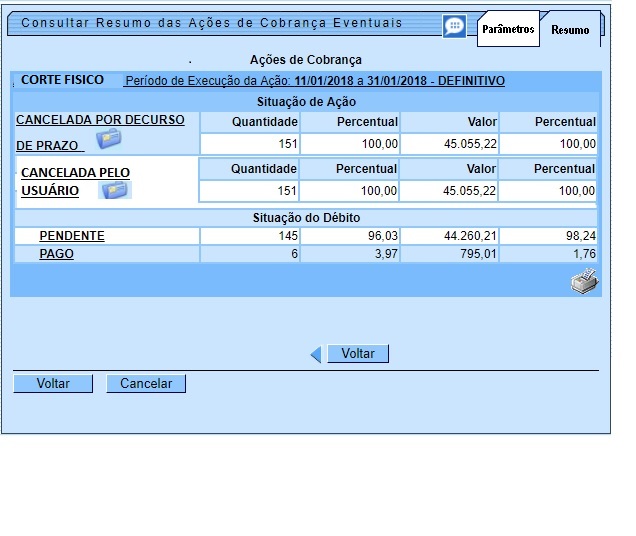Viewport: 636px width, 536px height.
Task: Follow the PAGO debt status link
Action: (x=56, y=254)
